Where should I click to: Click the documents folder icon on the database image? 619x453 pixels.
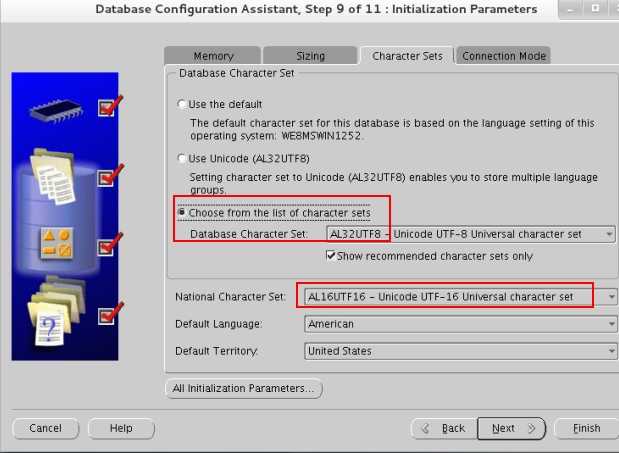coord(53,176)
